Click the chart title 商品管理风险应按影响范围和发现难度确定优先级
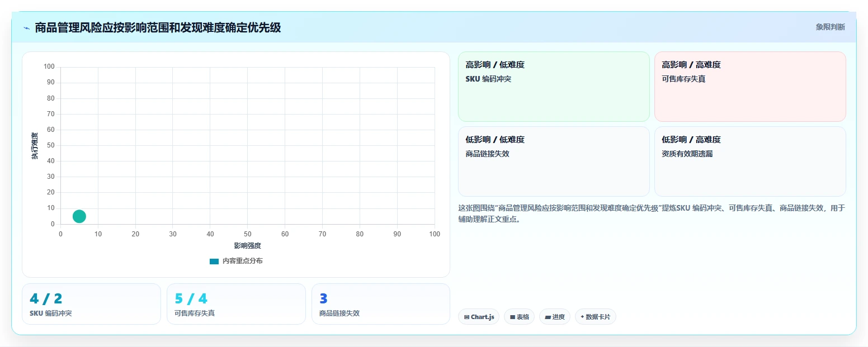Screen dimensions: 868x347 coord(158,27)
